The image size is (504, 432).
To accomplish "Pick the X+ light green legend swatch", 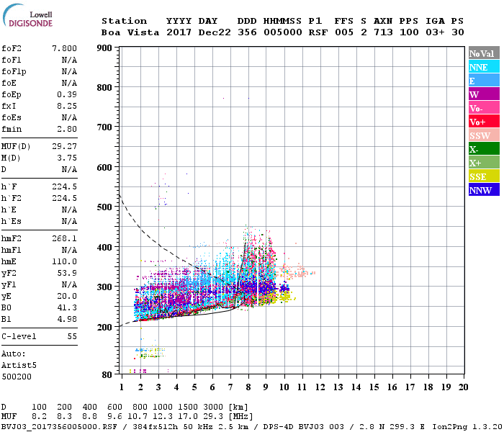I will [x=484, y=163].
